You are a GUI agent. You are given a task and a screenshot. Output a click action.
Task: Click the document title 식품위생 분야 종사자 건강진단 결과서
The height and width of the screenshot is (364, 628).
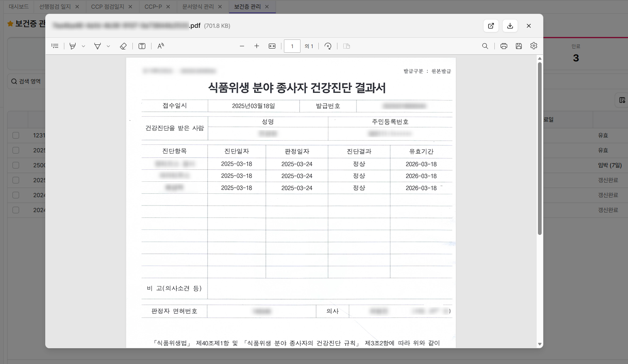(x=297, y=88)
